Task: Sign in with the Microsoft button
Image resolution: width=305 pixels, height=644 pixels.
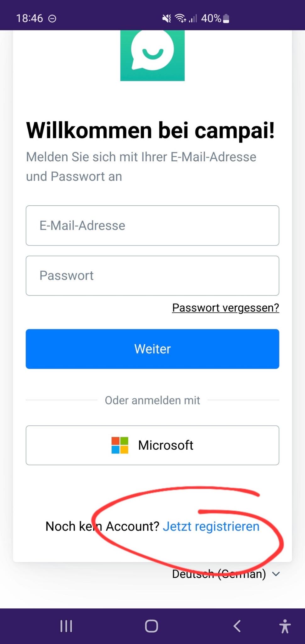Action: point(152,445)
